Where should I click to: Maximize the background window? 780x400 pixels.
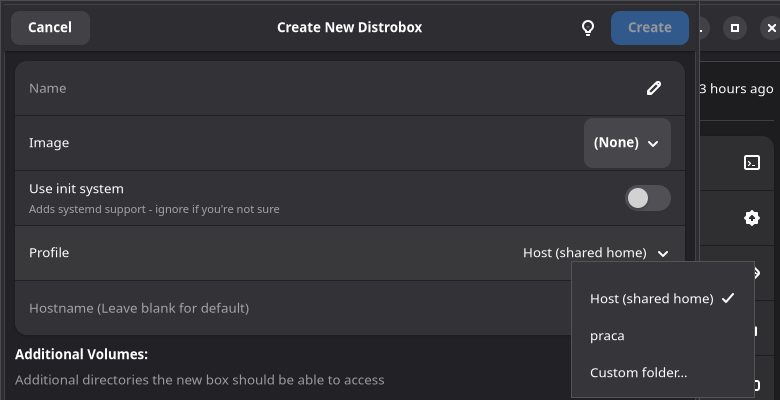tap(735, 28)
